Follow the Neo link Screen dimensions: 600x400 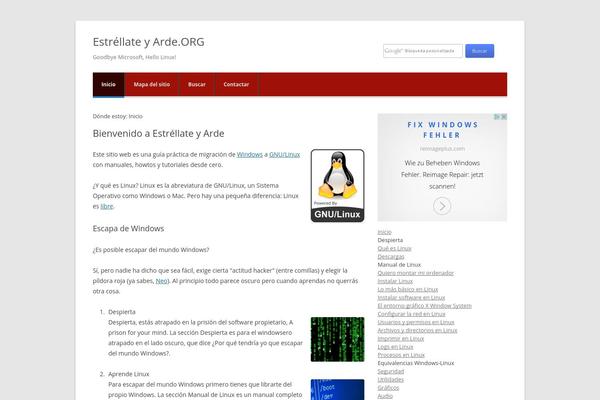(x=161, y=281)
